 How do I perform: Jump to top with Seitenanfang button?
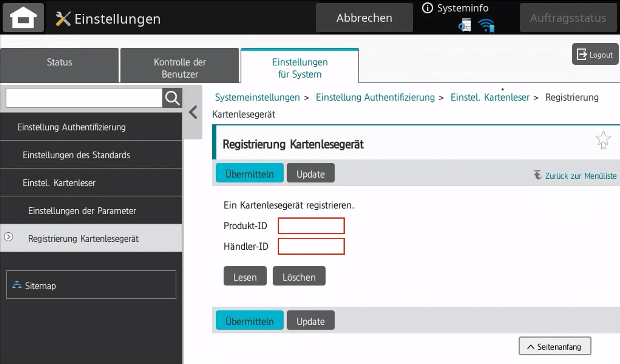[x=555, y=346]
